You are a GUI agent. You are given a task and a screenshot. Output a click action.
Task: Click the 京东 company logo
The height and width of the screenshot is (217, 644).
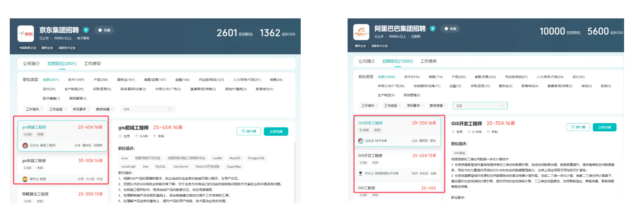click(26, 34)
